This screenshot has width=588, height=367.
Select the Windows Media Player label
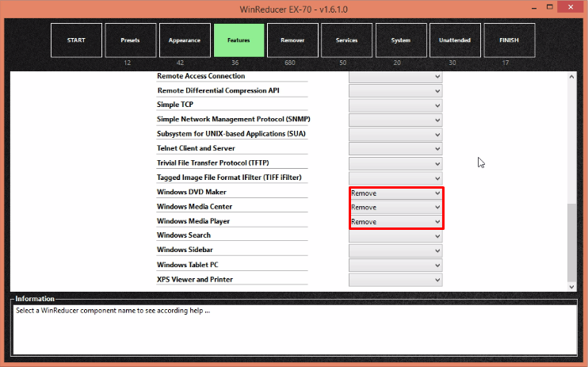pos(193,221)
